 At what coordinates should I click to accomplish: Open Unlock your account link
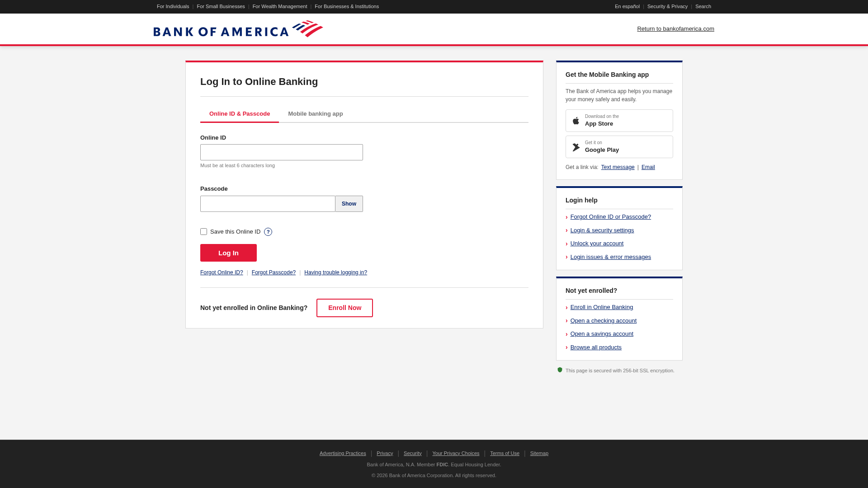pos(597,244)
